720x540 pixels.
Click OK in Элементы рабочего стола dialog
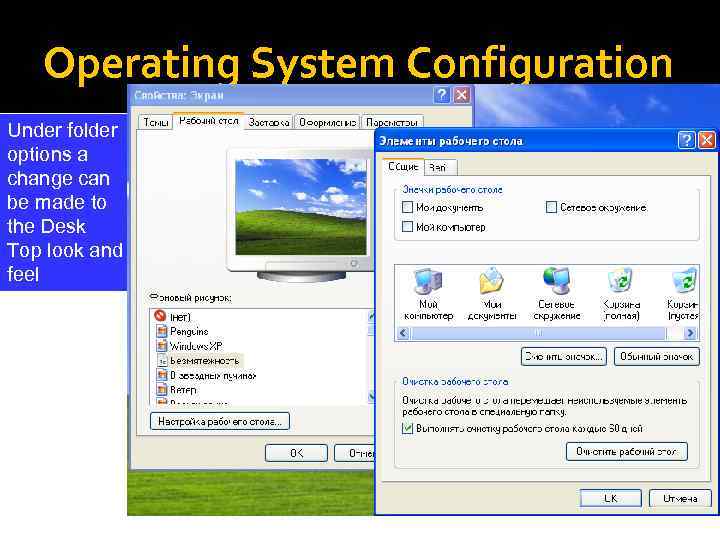[x=610, y=498]
